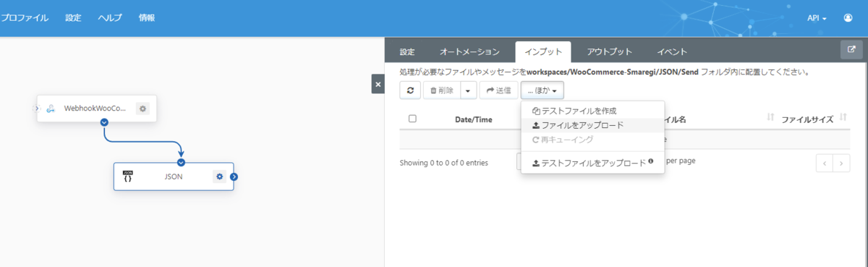
Task: Switch to the オートメーション tab
Action: [469, 51]
